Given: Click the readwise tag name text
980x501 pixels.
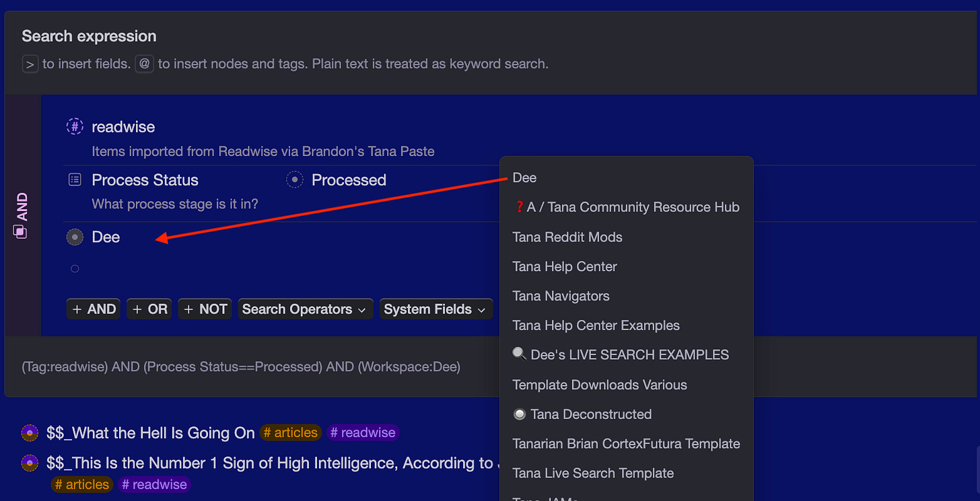Looking at the screenshot, I should (x=123, y=126).
